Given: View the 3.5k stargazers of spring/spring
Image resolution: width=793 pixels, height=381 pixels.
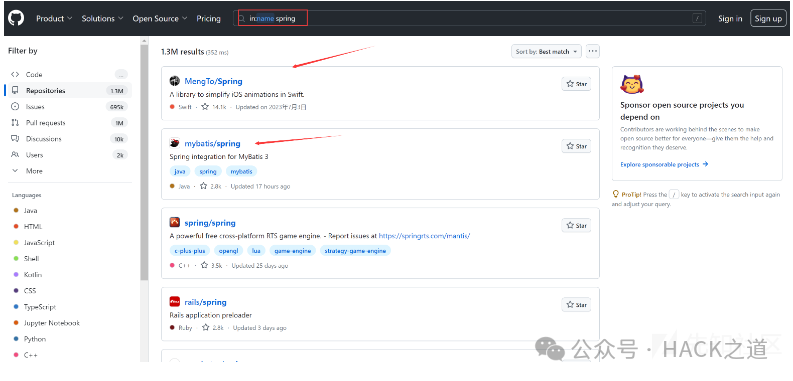Looking at the screenshot, I should (x=211, y=265).
